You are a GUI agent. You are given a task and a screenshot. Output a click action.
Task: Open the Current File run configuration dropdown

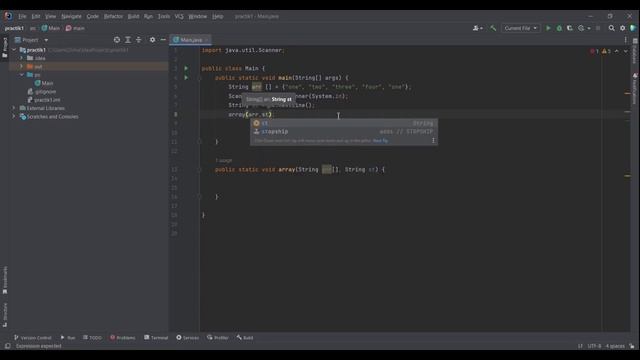coord(520,28)
